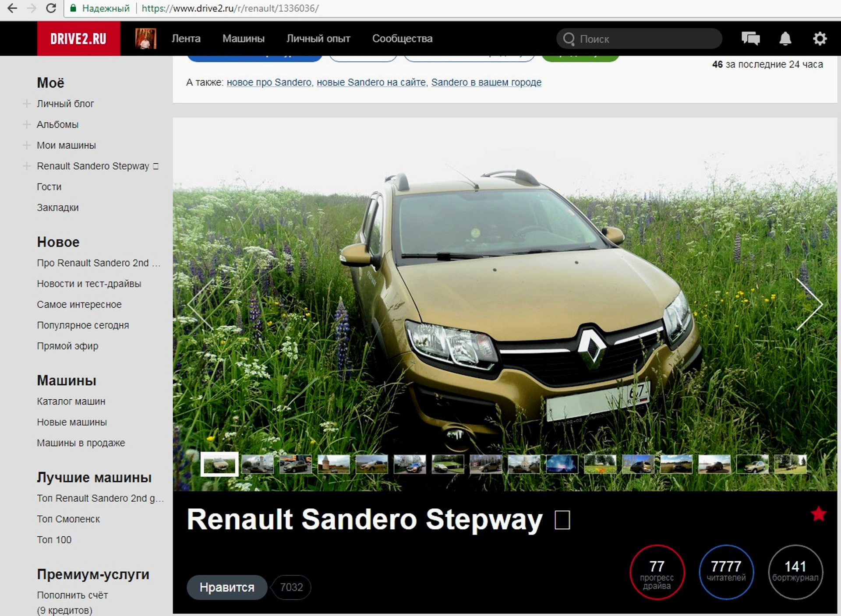The height and width of the screenshot is (616, 841).
Task: Show previous photo with left arrow
Action: (200, 304)
